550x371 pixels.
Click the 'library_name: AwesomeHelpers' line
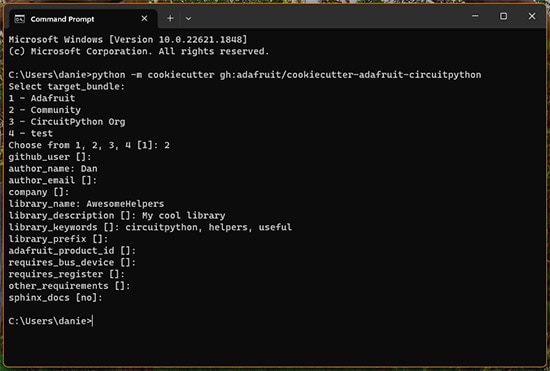[86, 204]
